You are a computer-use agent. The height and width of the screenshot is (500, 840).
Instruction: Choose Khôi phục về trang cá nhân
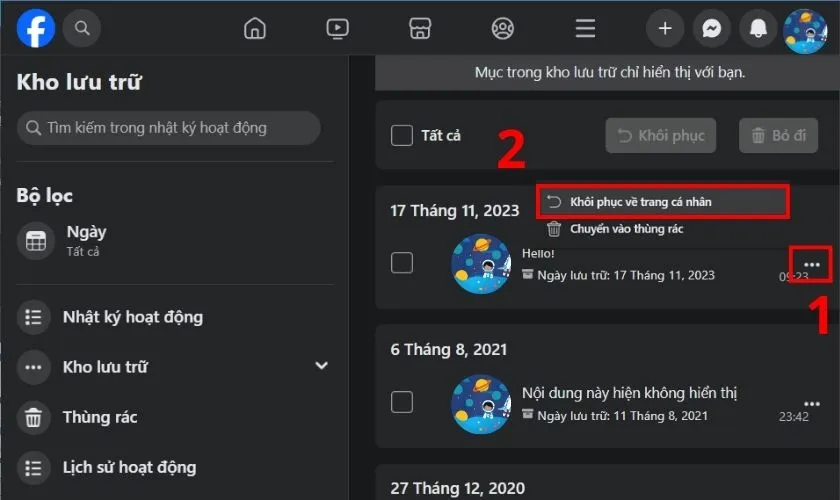coord(663,202)
